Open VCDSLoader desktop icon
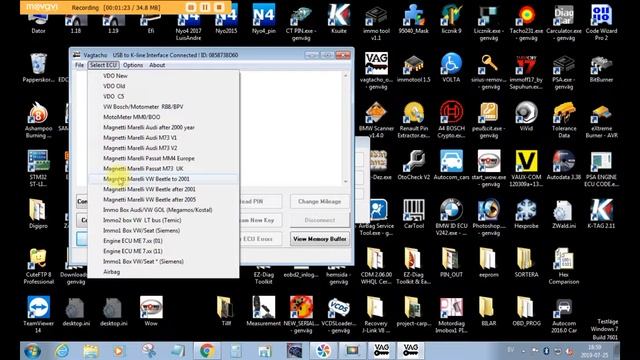The width and height of the screenshot is (640, 360). [339, 315]
